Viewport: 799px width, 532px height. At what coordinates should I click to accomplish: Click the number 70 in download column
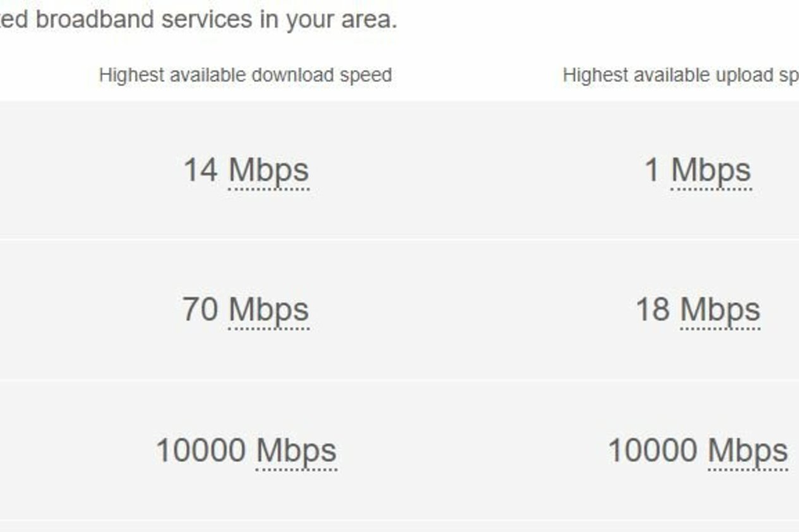tap(200, 309)
